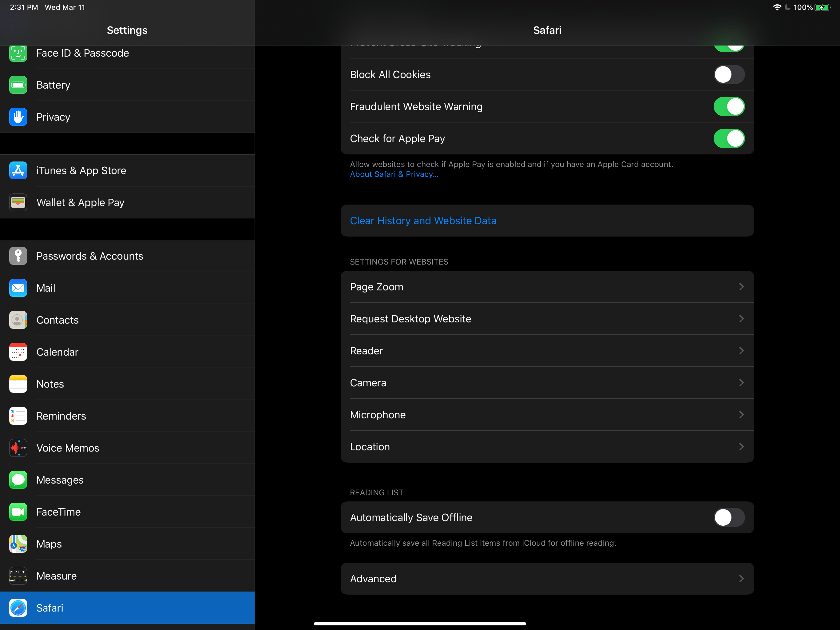Click the iTunes & App Store icon
Screen dimensions: 840x630
click(x=18, y=171)
